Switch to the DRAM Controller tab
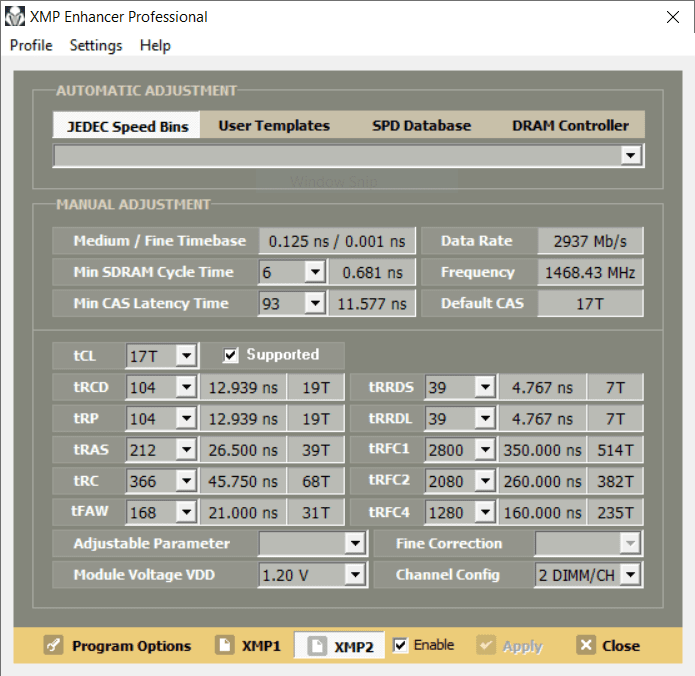 [570, 125]
